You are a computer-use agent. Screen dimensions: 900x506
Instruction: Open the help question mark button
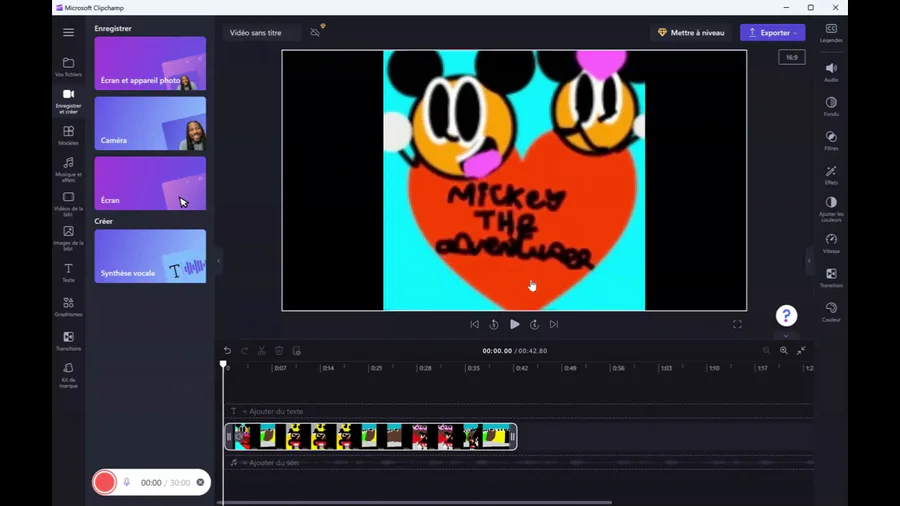tap(786, 315)
